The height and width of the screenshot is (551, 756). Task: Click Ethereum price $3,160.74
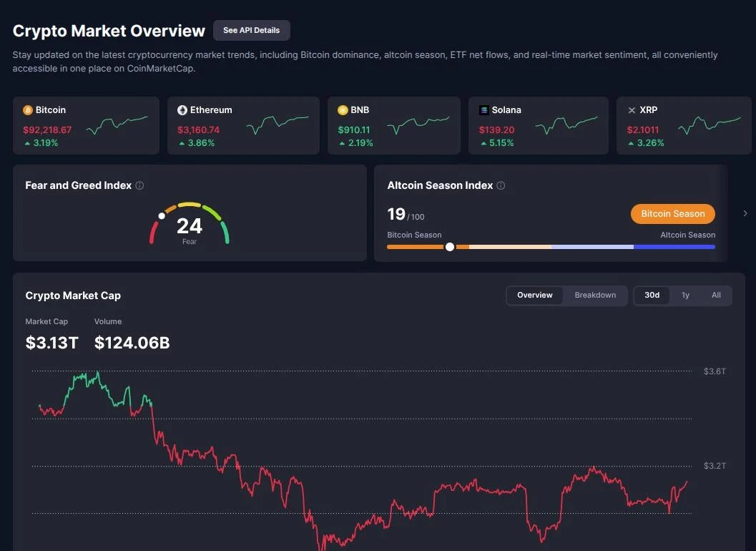tap(199, 130)
